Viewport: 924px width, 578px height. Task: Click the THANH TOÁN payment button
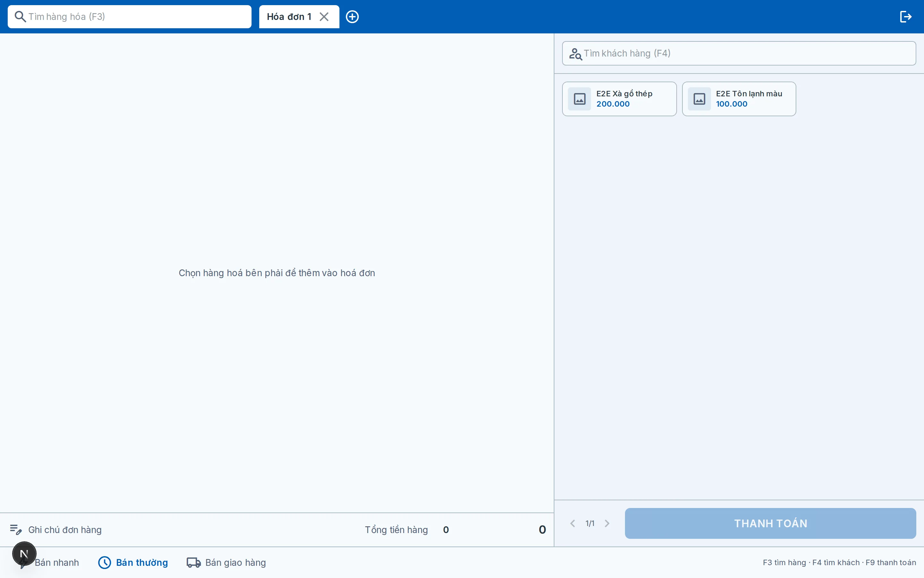(x=770, y=523)
